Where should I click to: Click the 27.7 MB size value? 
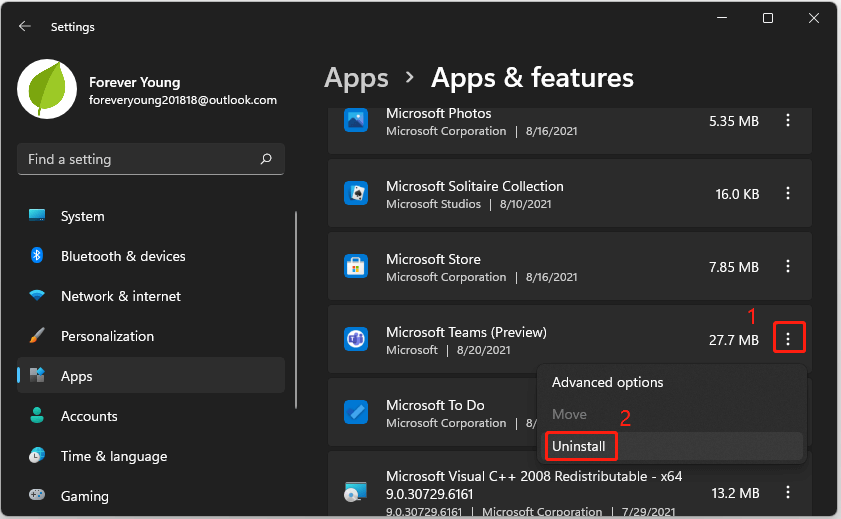tap(734, 340)
